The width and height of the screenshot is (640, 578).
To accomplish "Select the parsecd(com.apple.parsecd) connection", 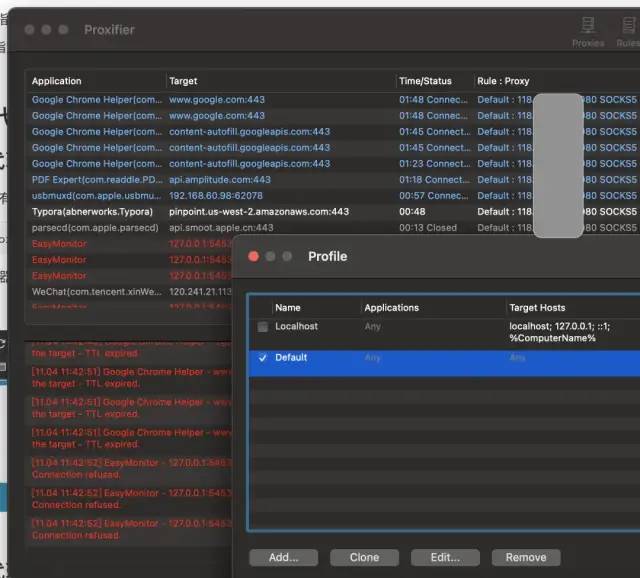I will (x=95, y=227).
